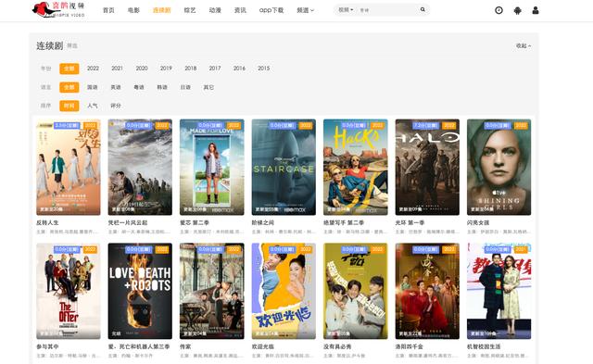This screenshot has height=364, width=593.
Task: Filter by year 2021
Action: pos(118,69)
